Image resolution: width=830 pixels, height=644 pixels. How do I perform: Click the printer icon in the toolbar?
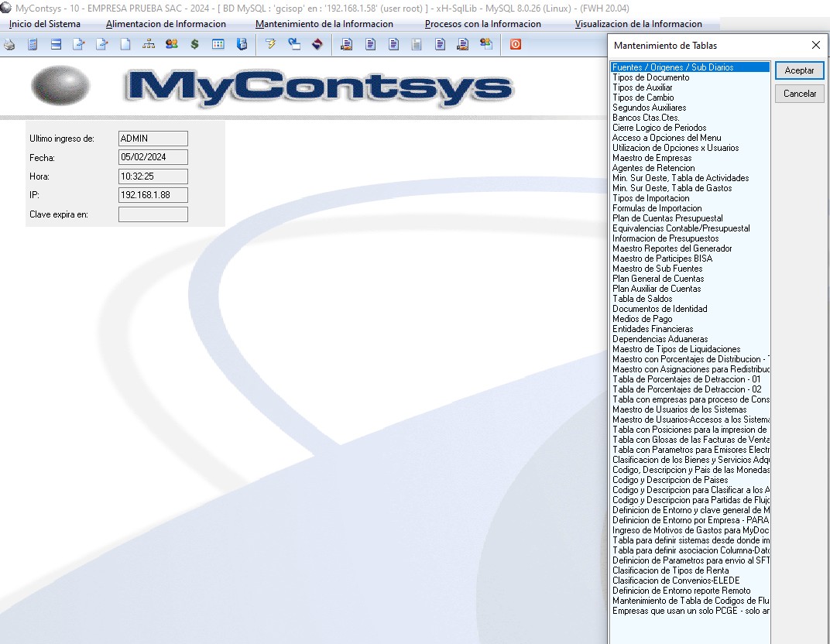(x=9, y=45)
